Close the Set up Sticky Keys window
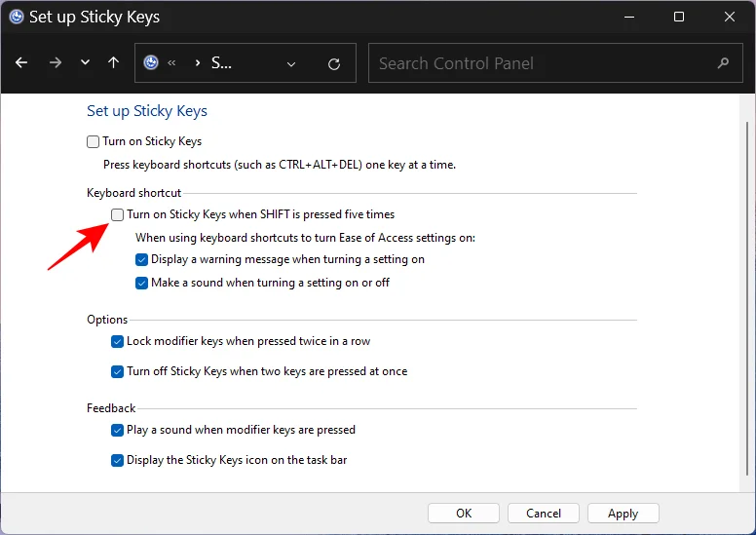The height and width of the screenshot is (535, 756). point(730,17)
